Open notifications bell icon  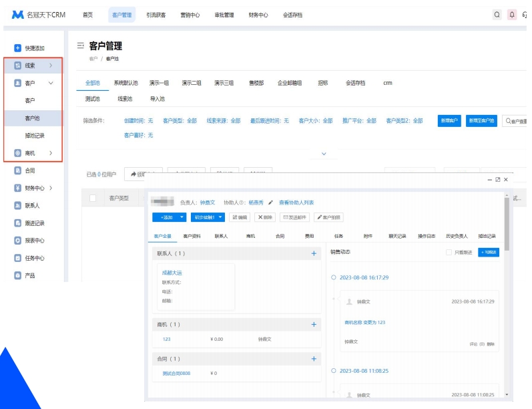512,15
